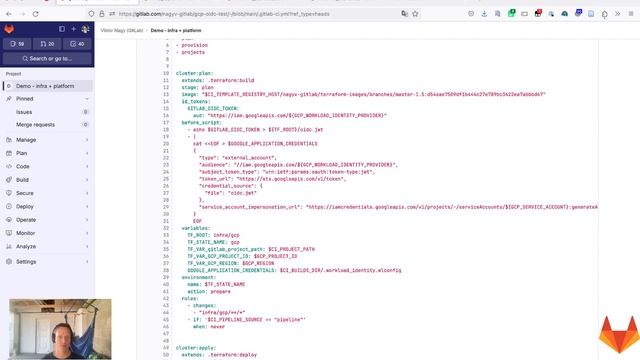The image size is (640, 360).
Task: Follow the Demo - infra + platform breadcrumb
Action: [x=176, y=30]
